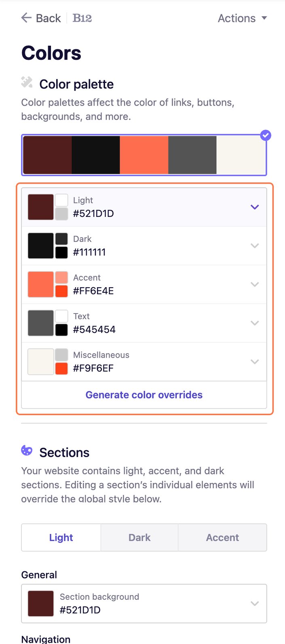Switch to the Dark sections tab
The height and width of the screenshot is (644, 285).
(x=139, y=537)
